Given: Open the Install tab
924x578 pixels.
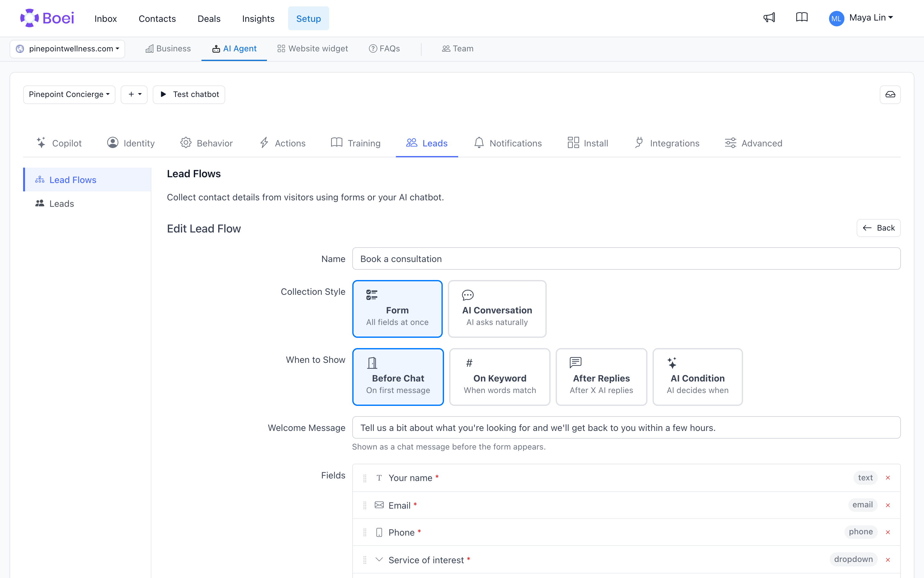Looking at the screenshot, I should (588, 143).
